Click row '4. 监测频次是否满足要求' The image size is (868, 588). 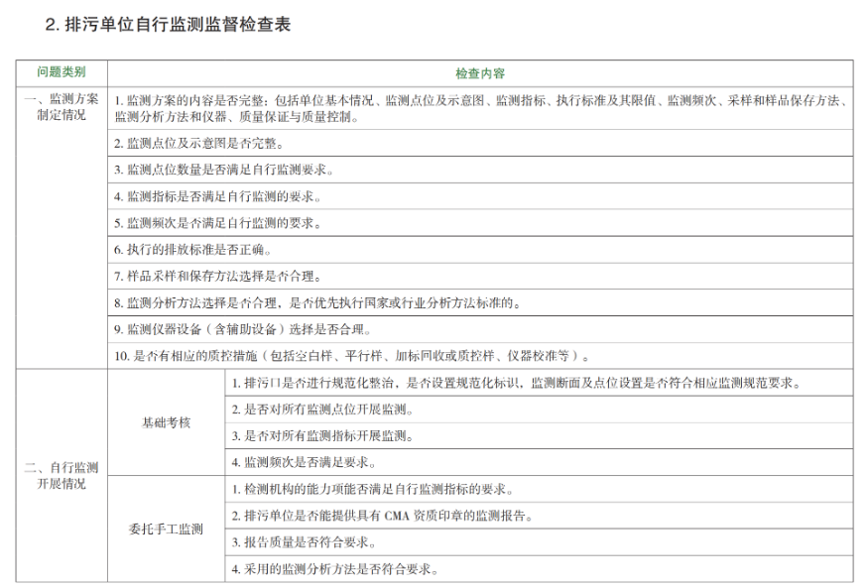point(539,462)
